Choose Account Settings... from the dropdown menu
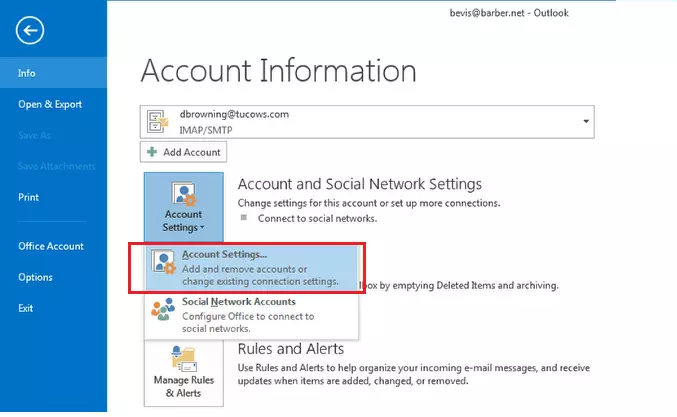 coord(252,268)
